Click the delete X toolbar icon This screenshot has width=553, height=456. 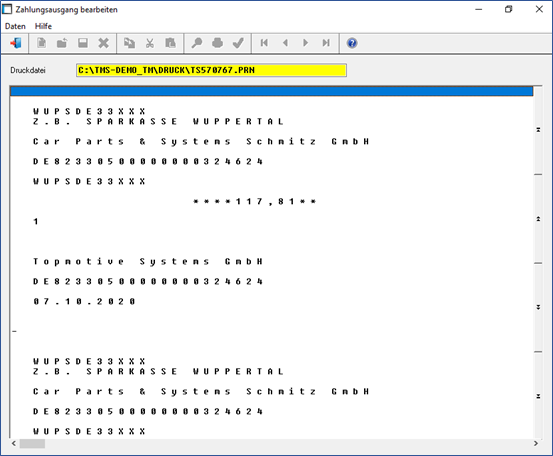pyautogui.click(x=103, y=43)
